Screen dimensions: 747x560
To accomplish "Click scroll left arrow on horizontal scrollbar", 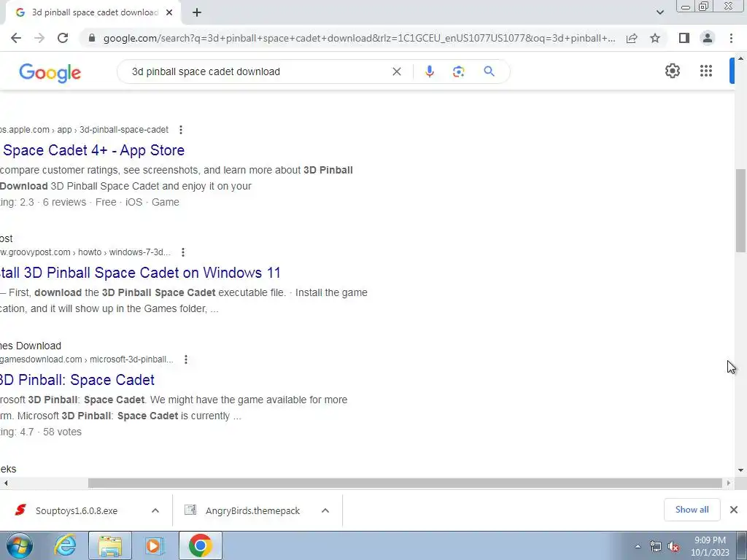I will coord(5,483).
